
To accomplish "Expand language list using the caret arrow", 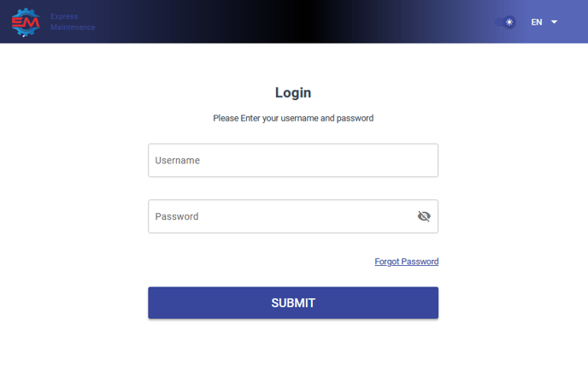I will tap(554, 22).
